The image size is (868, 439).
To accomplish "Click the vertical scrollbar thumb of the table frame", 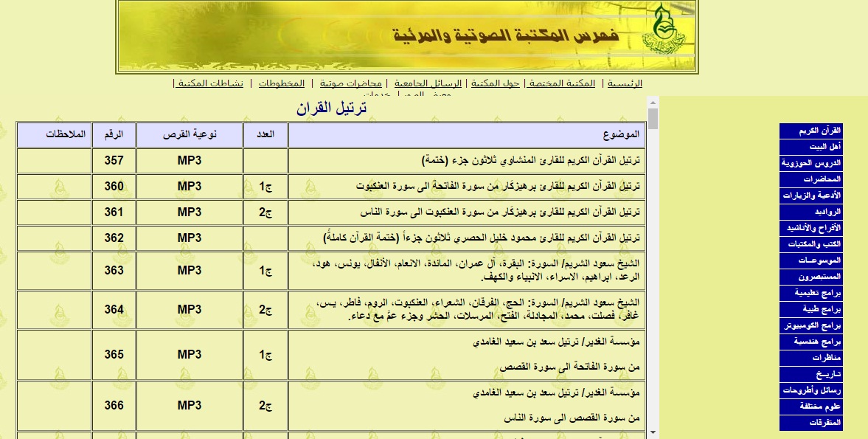I will tap(653, 119).
